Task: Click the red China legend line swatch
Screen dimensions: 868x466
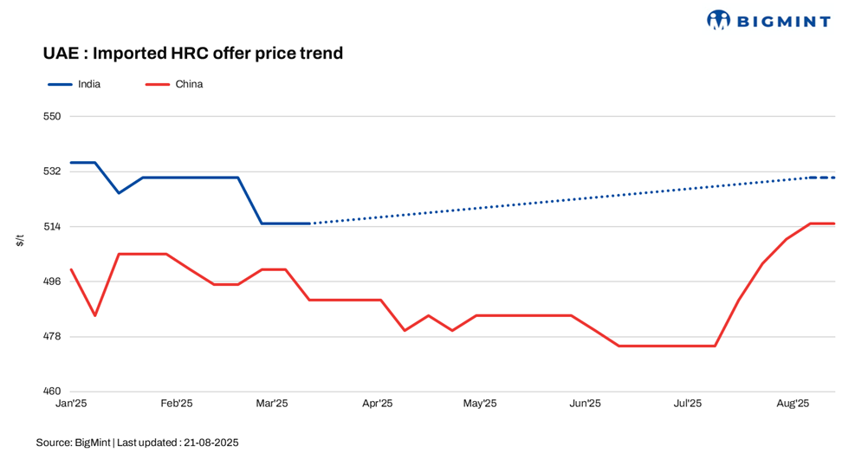Action: click(x=156, y=84)
